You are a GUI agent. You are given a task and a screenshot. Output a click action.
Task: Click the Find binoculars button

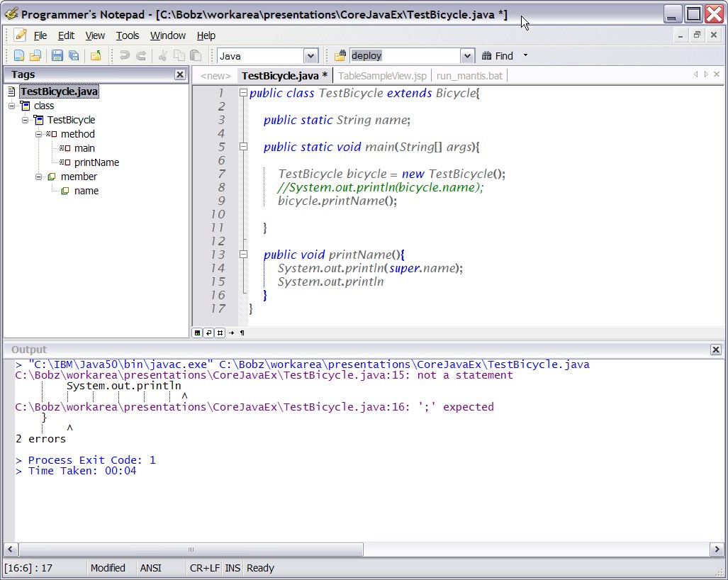(x=497, y=56)
